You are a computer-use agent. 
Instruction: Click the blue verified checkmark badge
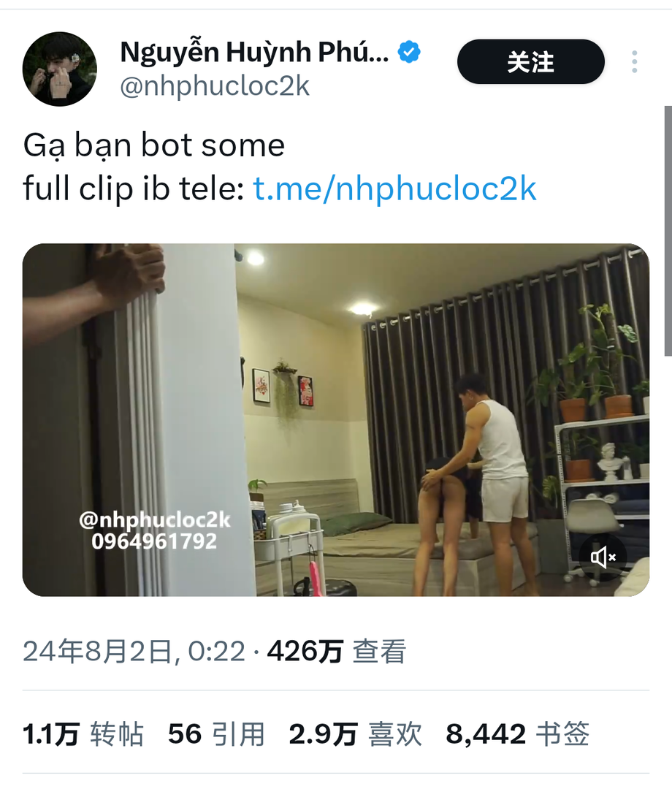pyautogui.click(x=409, y=52)
